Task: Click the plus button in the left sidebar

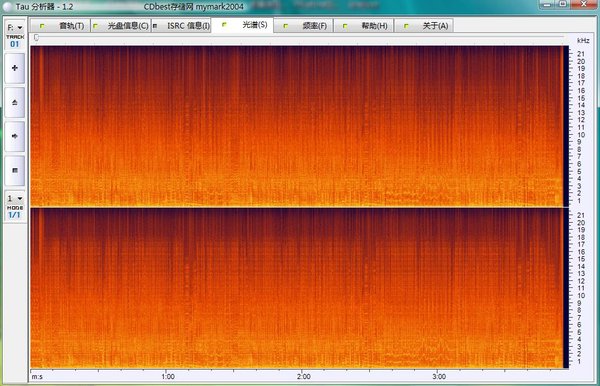Action: pyautogui.click(x=15, y=68)
